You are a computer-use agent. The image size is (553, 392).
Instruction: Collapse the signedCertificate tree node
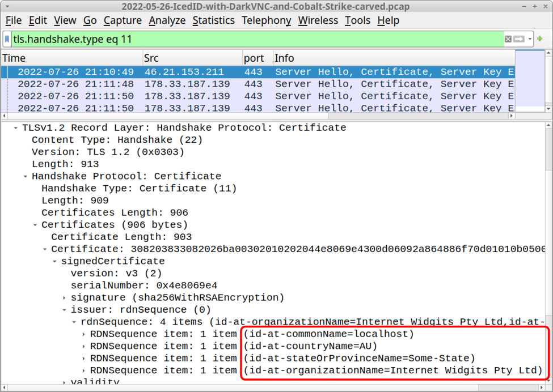tap(55, 262)
